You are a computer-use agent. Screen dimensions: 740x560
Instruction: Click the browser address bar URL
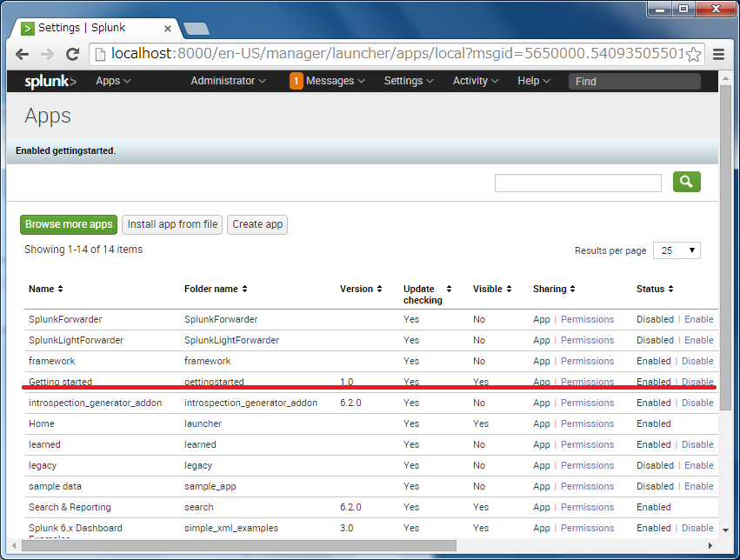tap(397, 54)
